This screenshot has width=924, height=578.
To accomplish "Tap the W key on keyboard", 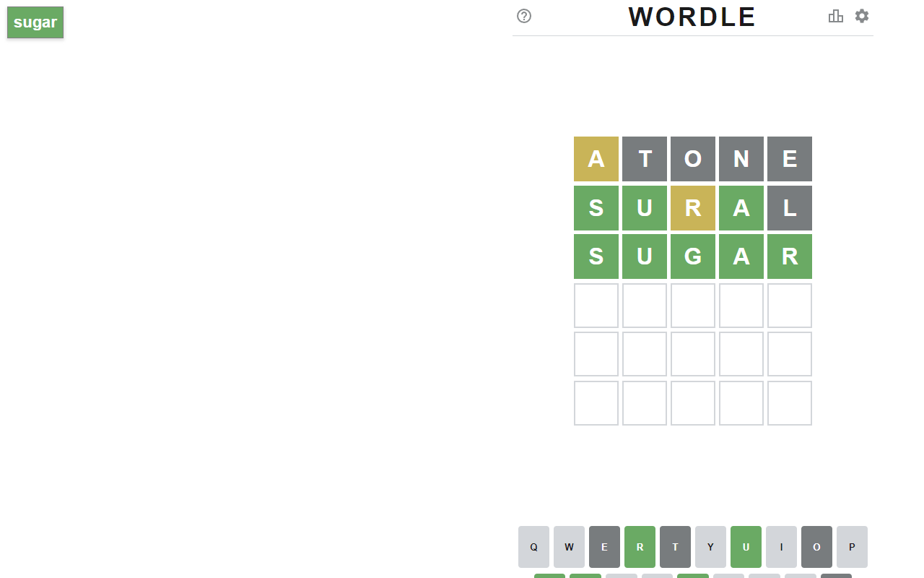I will pyautogui.click(x=570, y=547).
